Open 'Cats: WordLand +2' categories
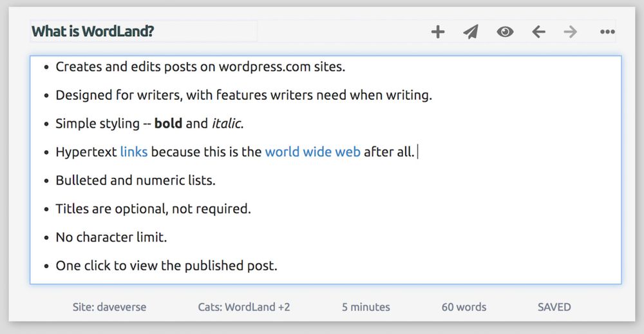This screenshot has height=334, width=644. point(244,307)
